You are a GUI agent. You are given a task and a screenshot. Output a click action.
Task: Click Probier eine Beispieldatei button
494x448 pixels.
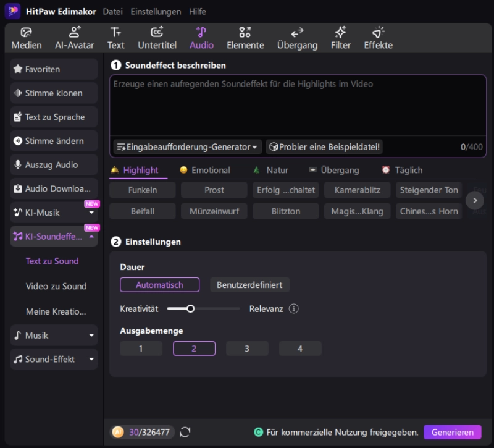[x=325, y=147]
